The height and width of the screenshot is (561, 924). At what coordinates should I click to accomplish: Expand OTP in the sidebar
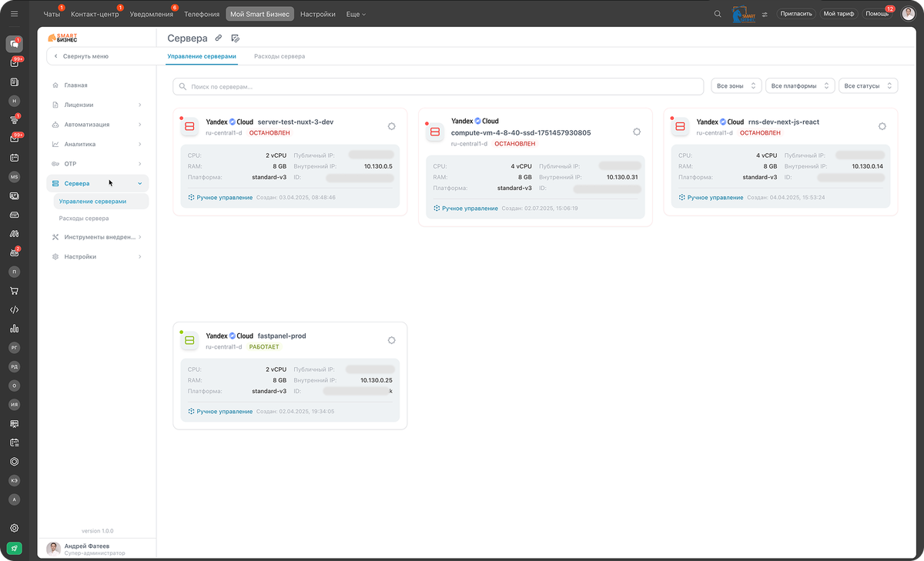point(98,164)
